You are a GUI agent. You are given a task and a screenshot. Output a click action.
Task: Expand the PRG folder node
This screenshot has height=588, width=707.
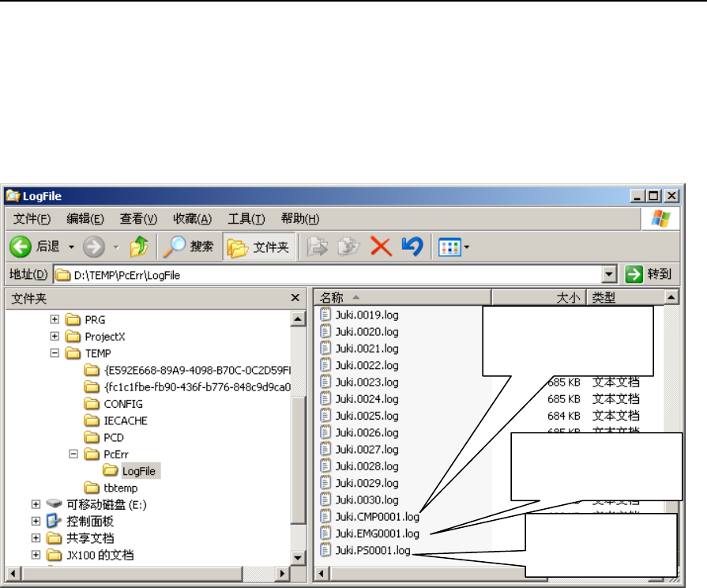tap(55, 319)
